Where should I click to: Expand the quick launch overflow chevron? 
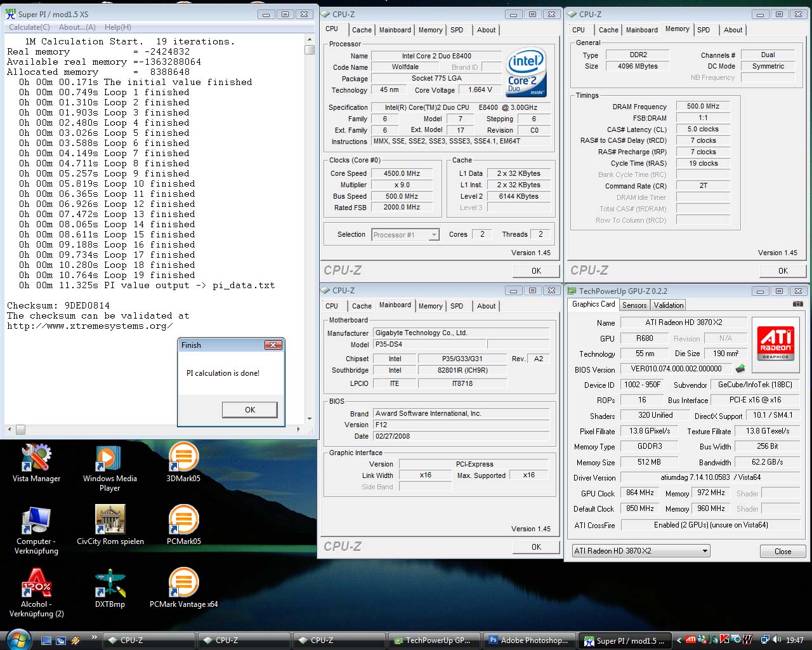95,637
